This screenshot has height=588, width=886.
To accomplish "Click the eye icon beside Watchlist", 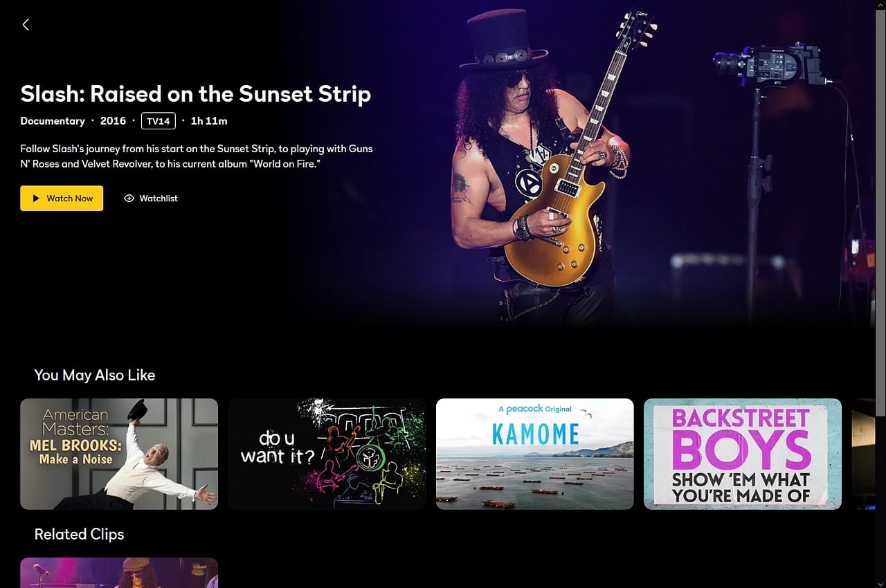I will [129, 199].
